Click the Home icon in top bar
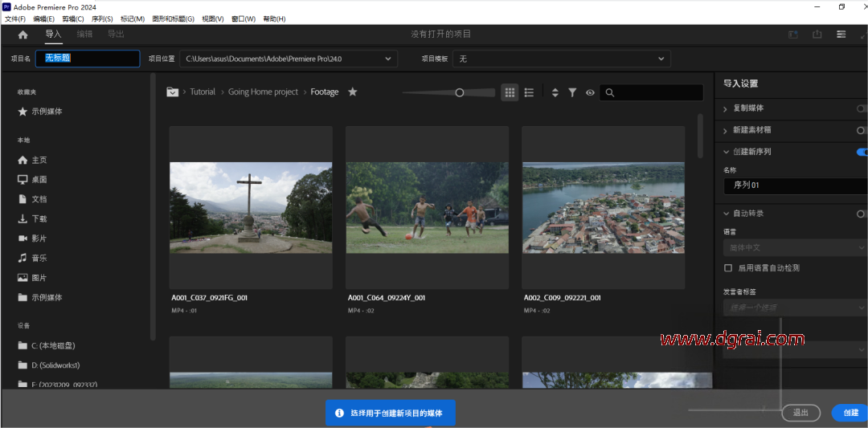Image resolution: width=868 pixels, height=428 pixels. [23, 35]
